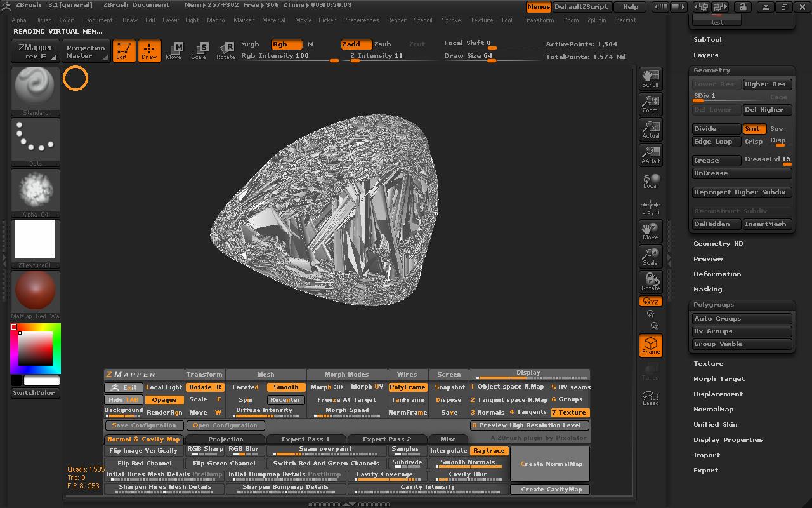Image resolution: width=812 pixels, height=508 pixels.
Task: Click the Create NormalMap button
Action: point(550,464)
